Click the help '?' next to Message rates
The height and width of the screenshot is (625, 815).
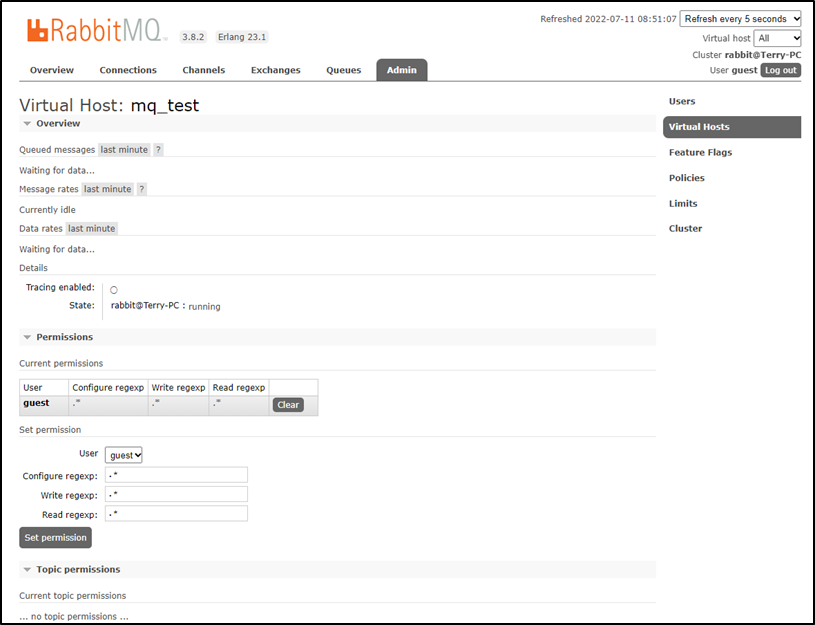point(141,189)
